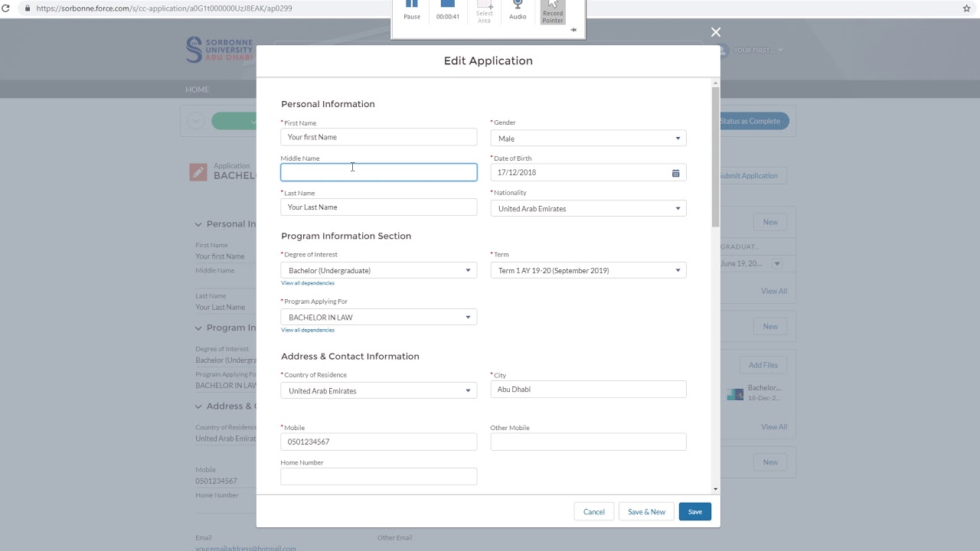This screenshot has width=980, height=551.
Task: Open the Gender dropdown
Action: (588, 139)
